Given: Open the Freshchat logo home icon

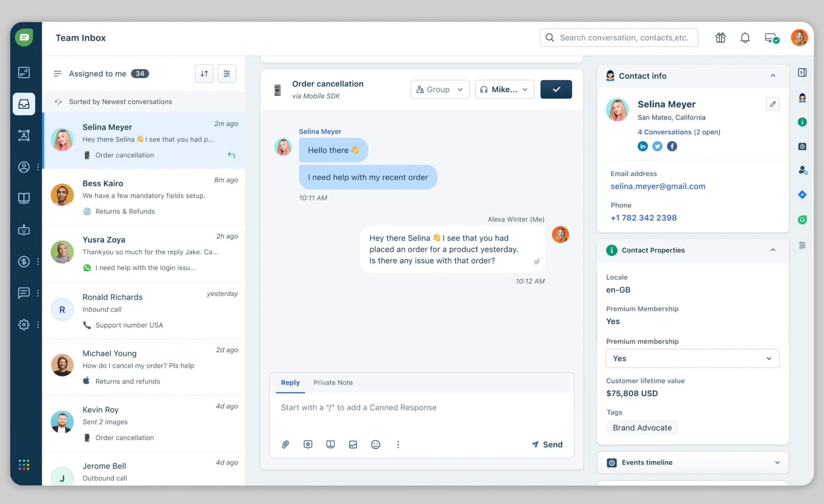Looking at the screenshot, I should [x=24, y=38].
